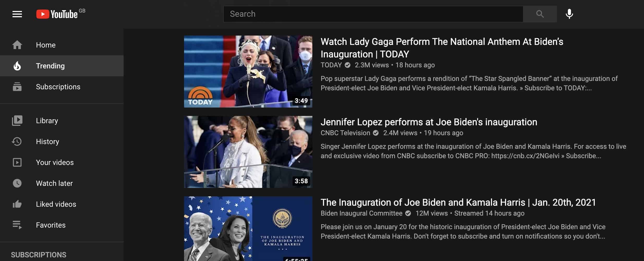This screenshot has width=644, height=261.
Task: Click the '2.3M views' text
Action: pyautogui.click(x=372, y=65)
